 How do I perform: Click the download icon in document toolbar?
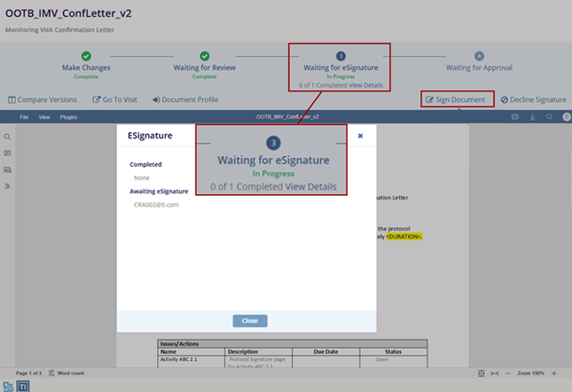tap(532, 117)
